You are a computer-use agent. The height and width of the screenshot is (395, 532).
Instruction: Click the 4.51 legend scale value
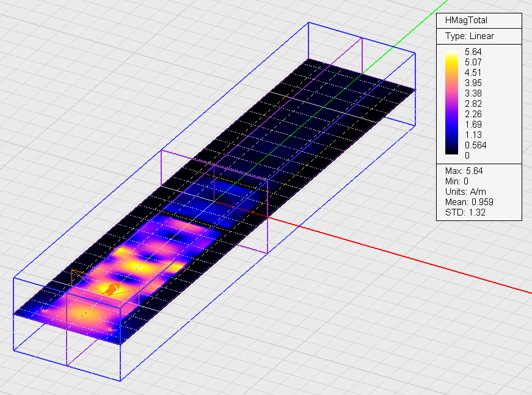[473, 73]
